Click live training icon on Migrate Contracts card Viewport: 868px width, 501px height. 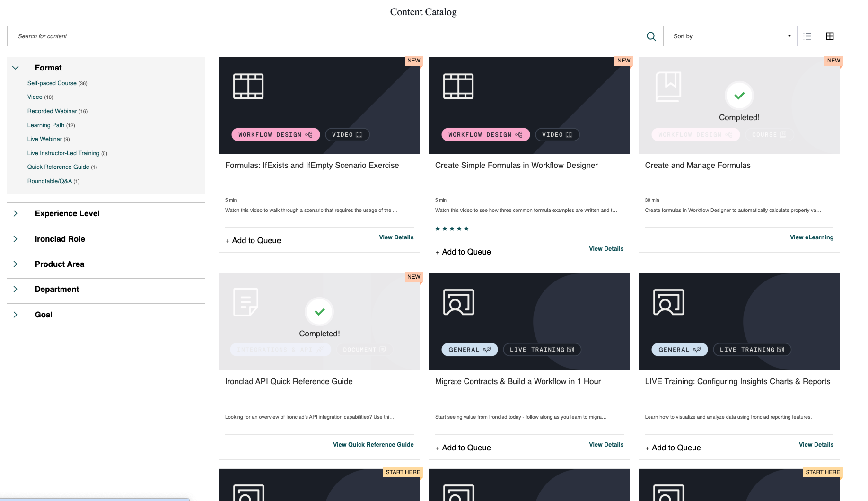pyautogui.click(x=458, y=302)
